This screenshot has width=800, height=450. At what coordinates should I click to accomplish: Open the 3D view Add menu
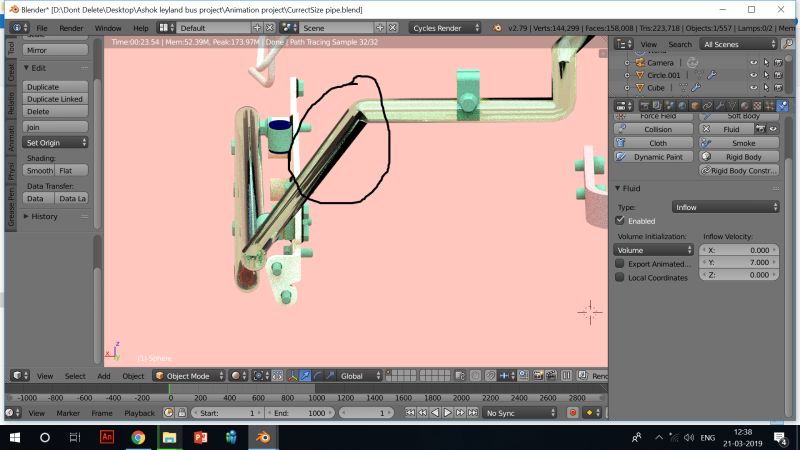[104, 376]
